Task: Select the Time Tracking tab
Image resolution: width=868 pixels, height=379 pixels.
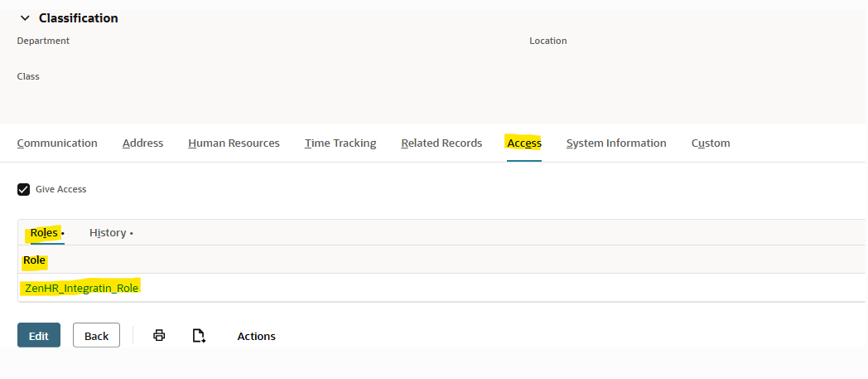Action: click(x=340, y=143)
